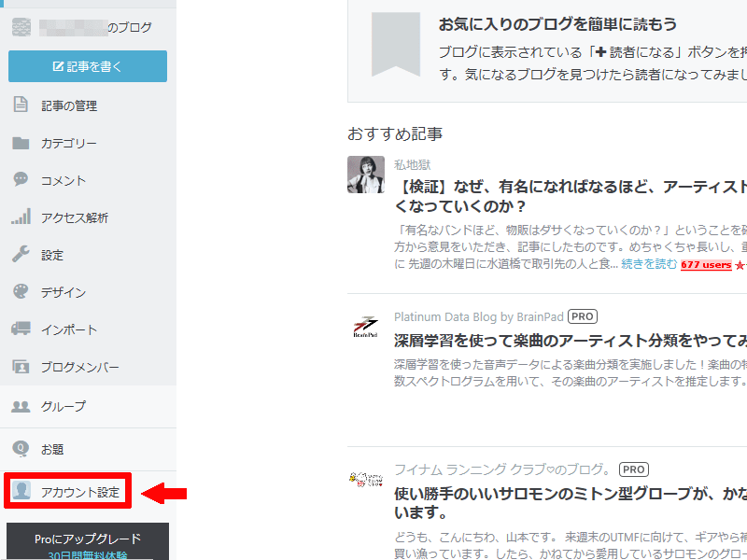747x560 pixels.
Task: Click Platinum Data Blog by BrainPad name
Action: pos(479,316)
